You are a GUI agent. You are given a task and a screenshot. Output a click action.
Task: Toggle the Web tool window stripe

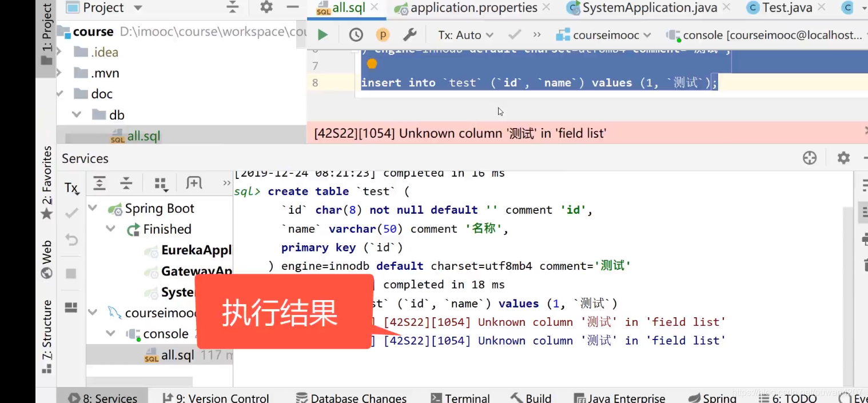[46, 260]
